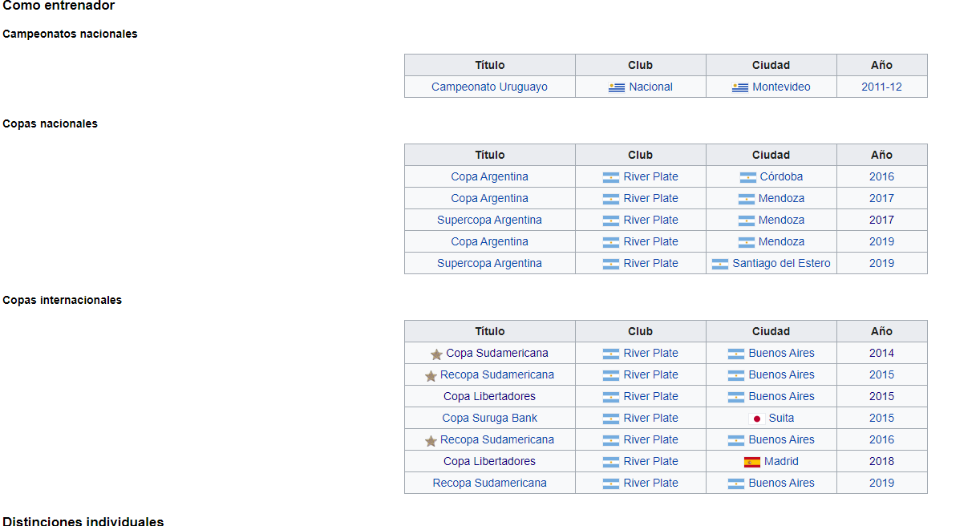
Task: Open the 2016 link in the Recopa Sudamericana row
Action: (881, 439)
